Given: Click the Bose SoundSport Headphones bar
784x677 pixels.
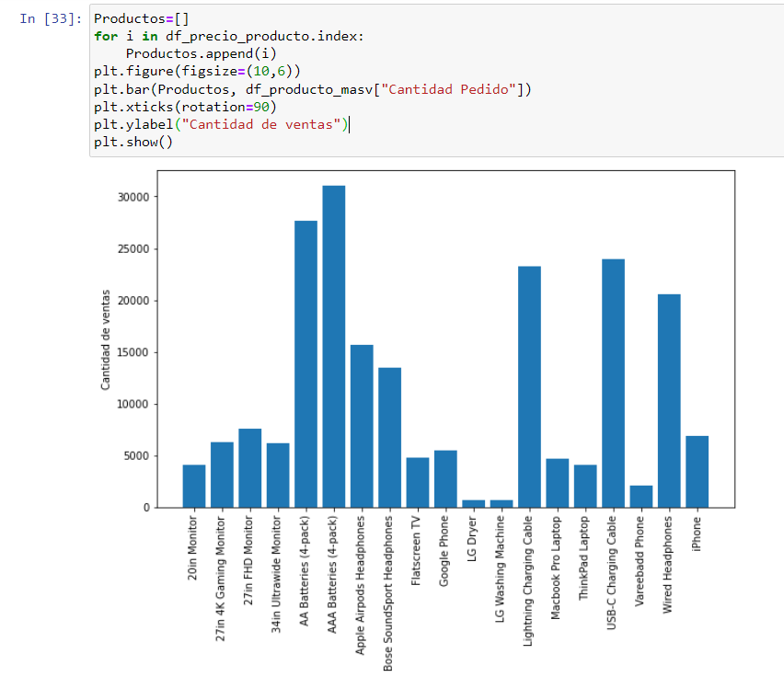Looking at the screenshot, I should click(x=389, y=437).
